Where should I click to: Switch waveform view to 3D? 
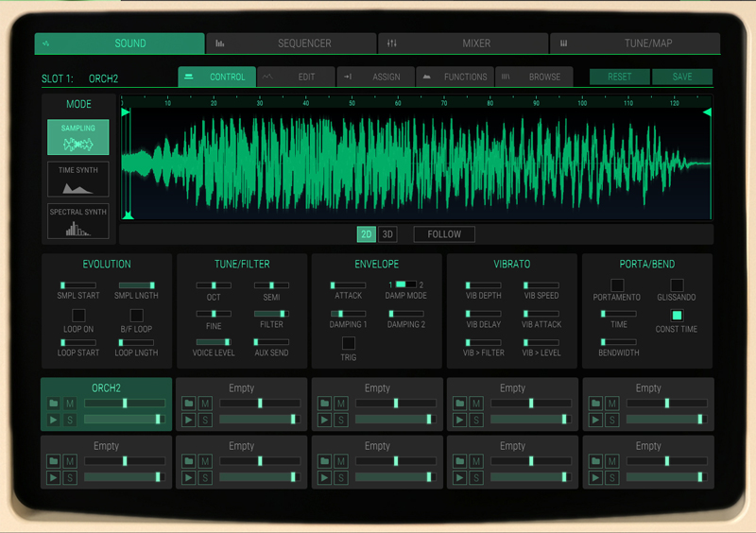tap(387, 234)
